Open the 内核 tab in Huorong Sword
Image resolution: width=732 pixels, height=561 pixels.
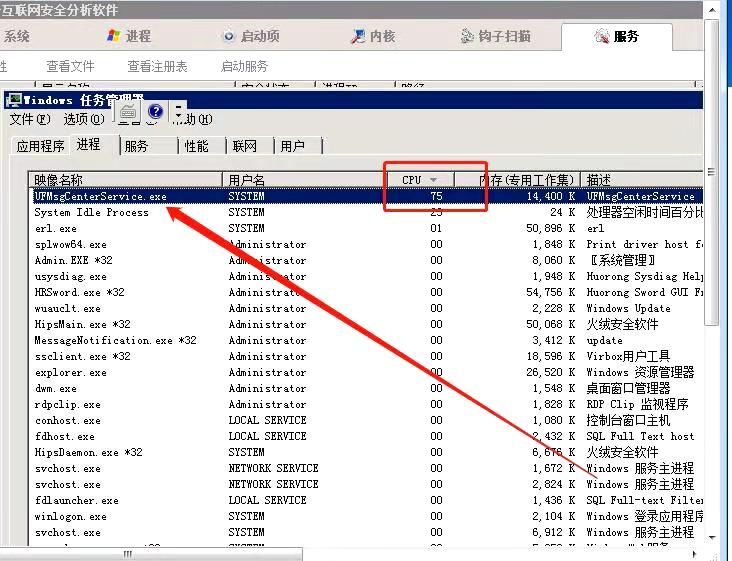(x=373, y=36)
